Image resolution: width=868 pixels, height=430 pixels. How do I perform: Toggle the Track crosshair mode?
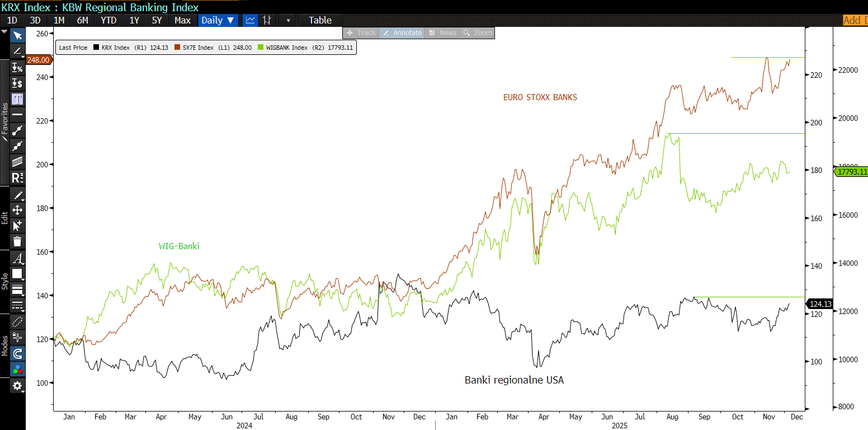point(361,33)
